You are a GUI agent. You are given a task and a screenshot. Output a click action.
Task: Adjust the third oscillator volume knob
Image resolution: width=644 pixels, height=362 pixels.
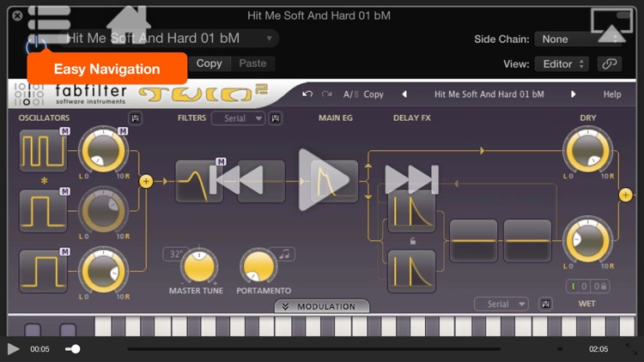(104, 271)
